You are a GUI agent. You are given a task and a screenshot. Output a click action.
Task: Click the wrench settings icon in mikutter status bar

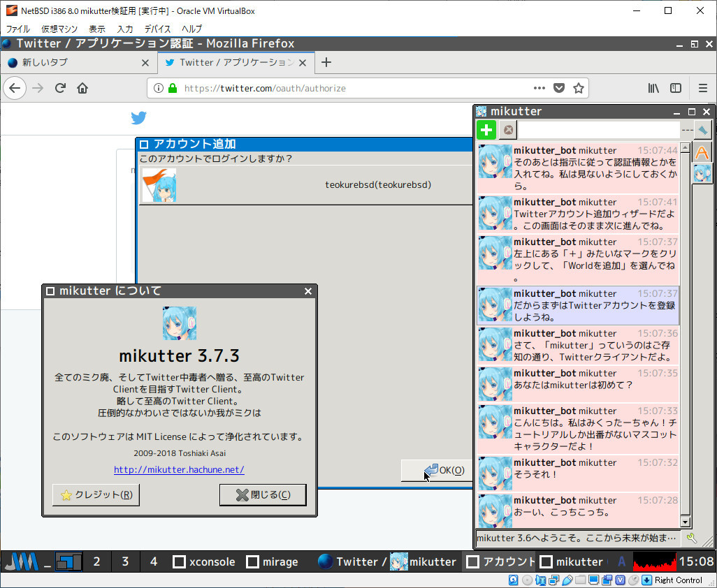pos(692,538)
